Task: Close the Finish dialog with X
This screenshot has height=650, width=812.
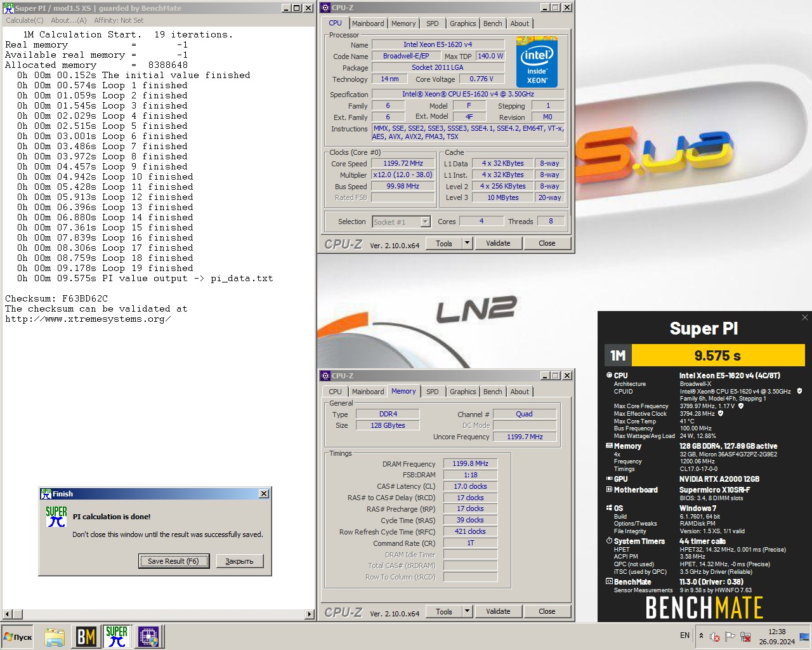Action: [x=264, y=494]
